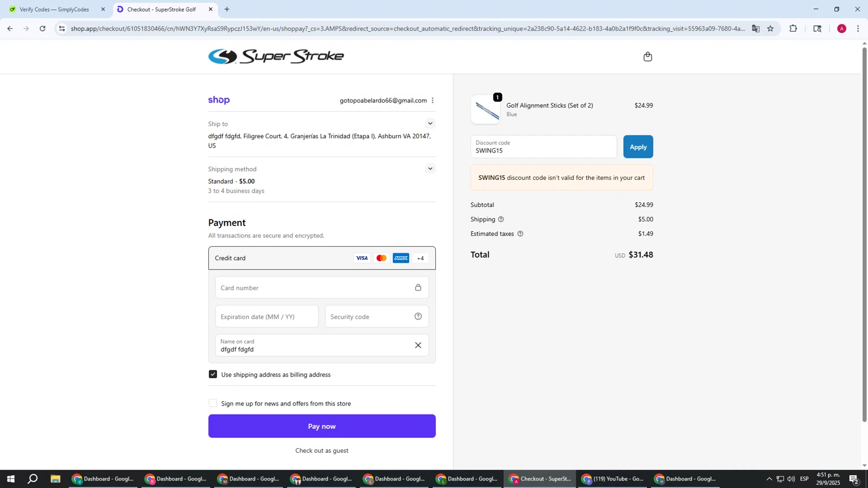Open the Golf Alignment Sticks thumbnail
The height and width of the screenshot is (488, 868).
[486, 109]
